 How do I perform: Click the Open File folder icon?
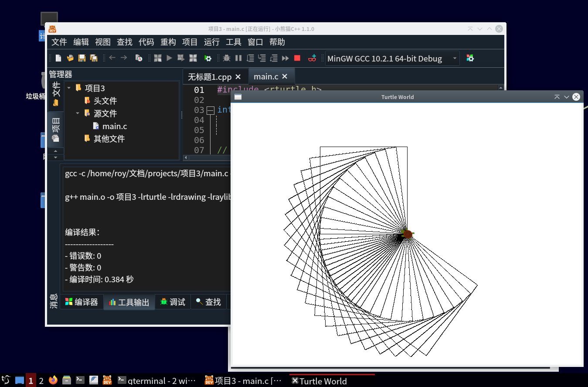[70, 58]
